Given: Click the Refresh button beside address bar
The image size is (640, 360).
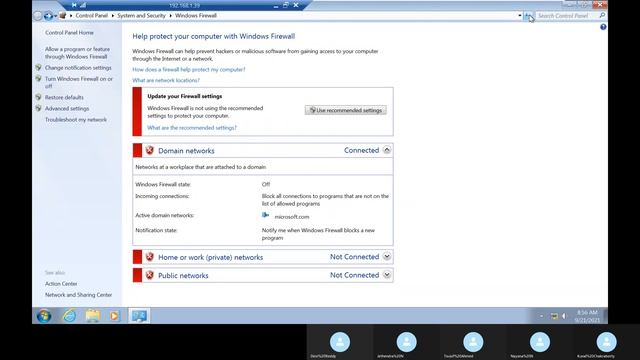Looking at the screenshot, I should [x=529, y=16].
